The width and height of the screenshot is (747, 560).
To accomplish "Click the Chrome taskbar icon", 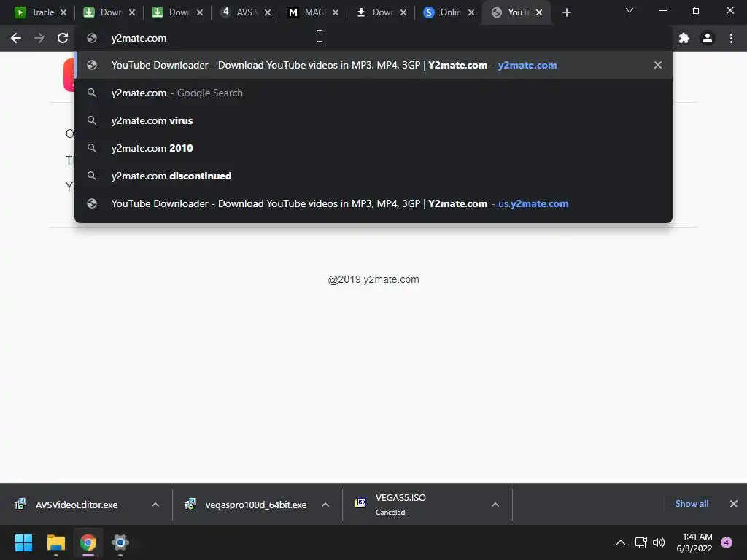I will tap(88, 542).
